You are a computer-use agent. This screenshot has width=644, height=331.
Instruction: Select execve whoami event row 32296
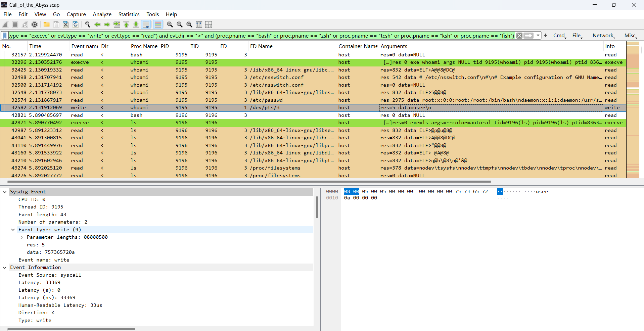point(313,62)
